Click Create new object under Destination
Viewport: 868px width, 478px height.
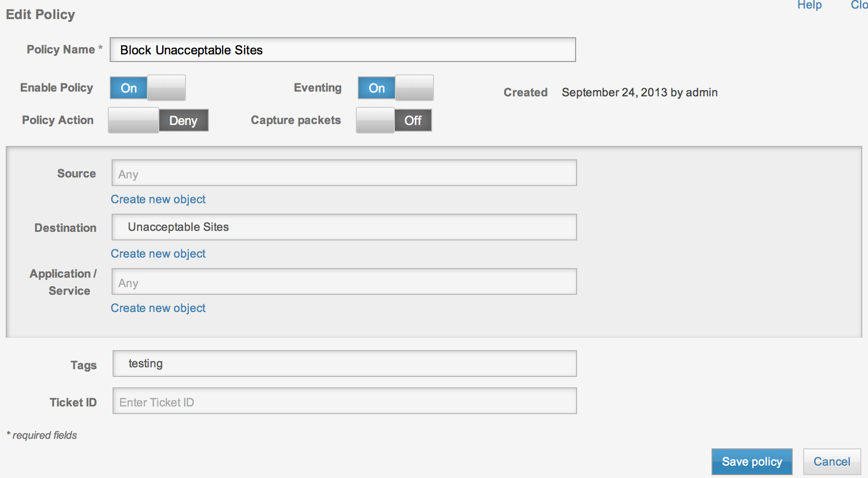pyautogui.click(x=158, y=254)
